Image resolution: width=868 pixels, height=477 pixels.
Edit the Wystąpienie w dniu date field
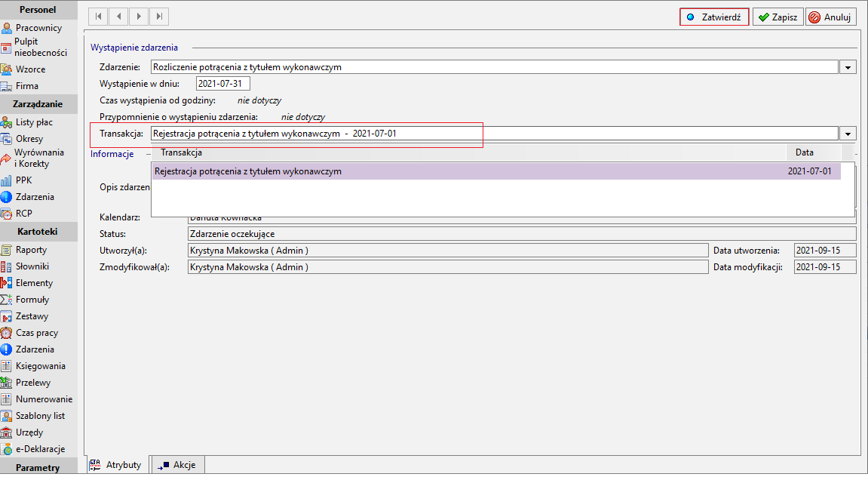point(223,84)
